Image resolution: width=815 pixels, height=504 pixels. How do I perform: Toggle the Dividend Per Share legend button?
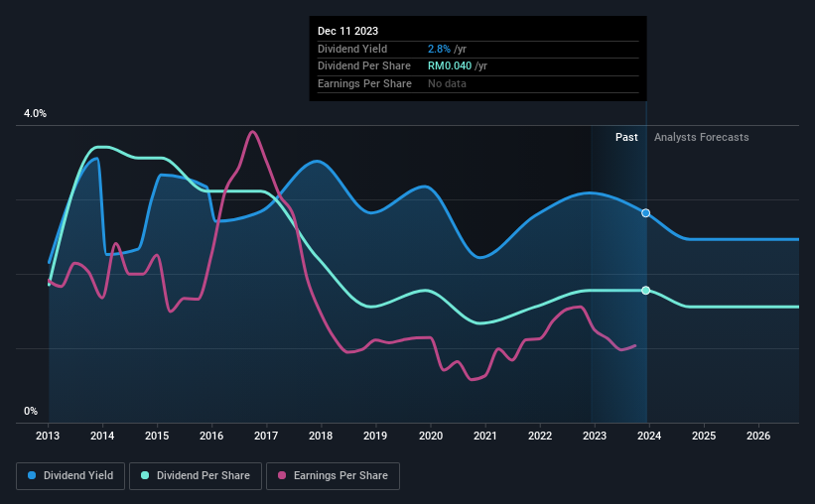point(196,476)
